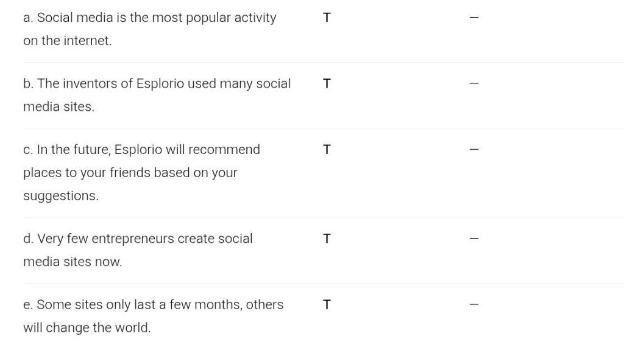The width and height of the screenshot is (624, 364).
Task: Click the word 'suggestions' in statement c
Action: click(60, 196)
